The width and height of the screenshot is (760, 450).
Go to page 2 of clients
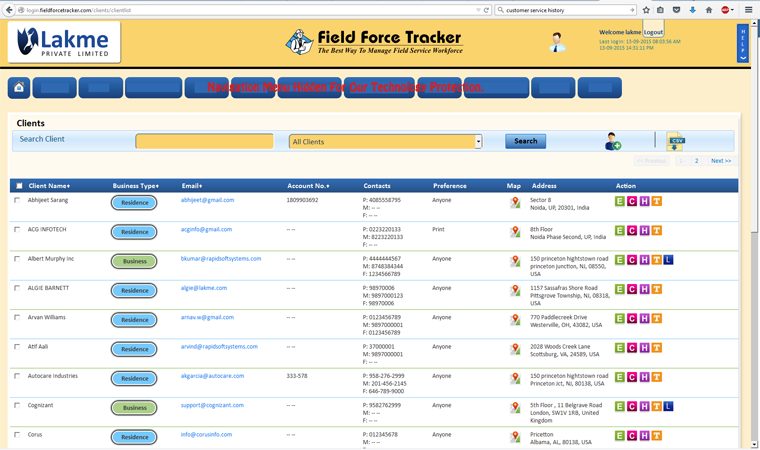(x=697, y=161)
